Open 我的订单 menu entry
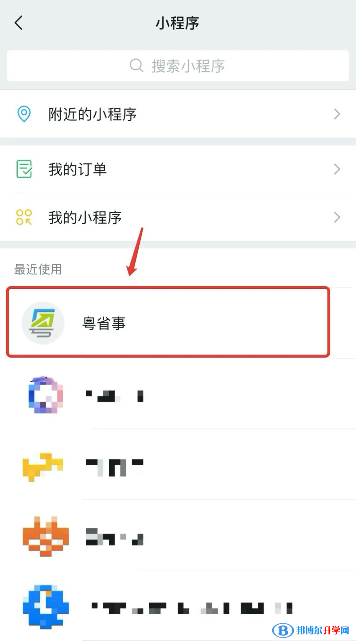This screenshot has width=356, height=644. 178,169
